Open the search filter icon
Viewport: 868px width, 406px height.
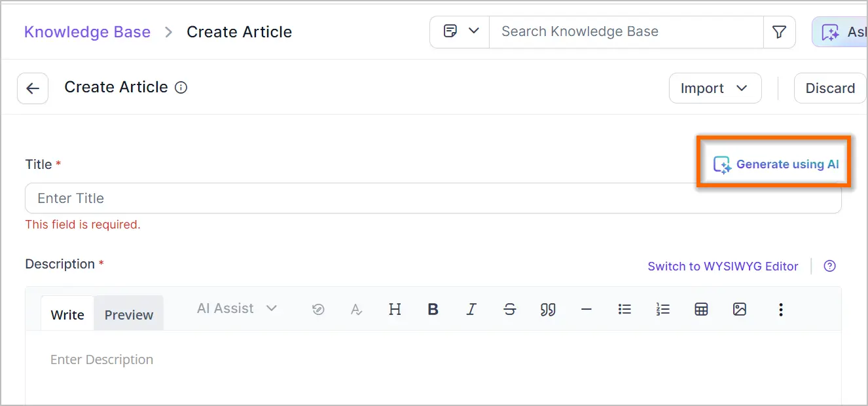coord(779,32)
